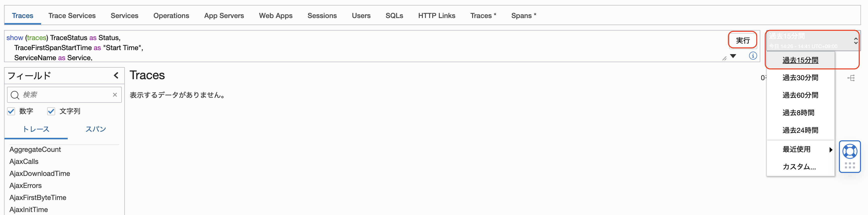Open the query history dropdown arrow

pos(733,56)
